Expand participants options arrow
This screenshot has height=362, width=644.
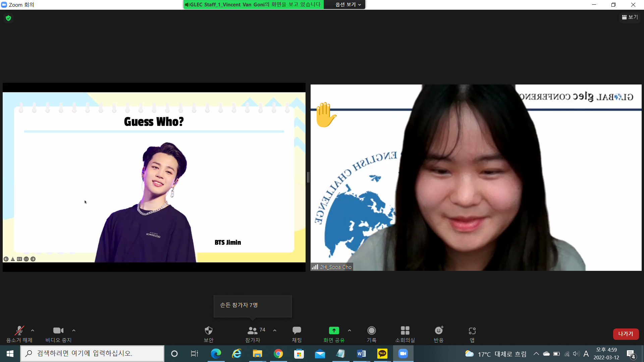(x=275, y=330)
